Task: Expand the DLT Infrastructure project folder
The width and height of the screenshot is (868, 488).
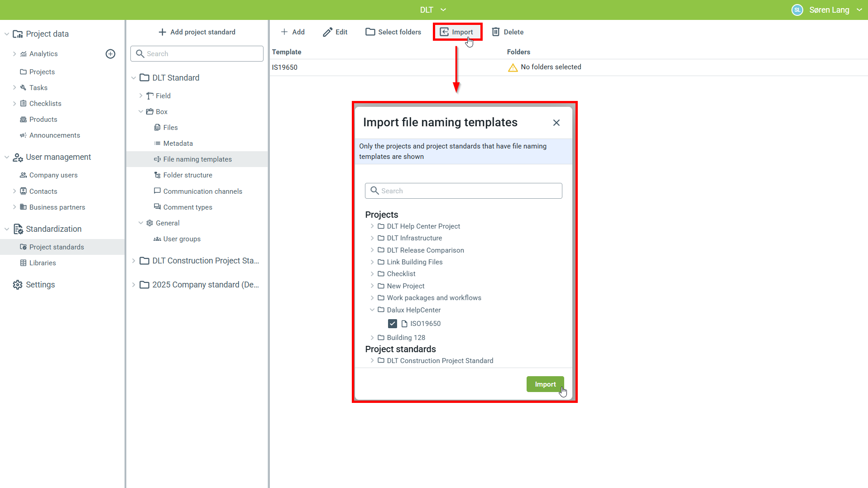Action: coord(372,238)
